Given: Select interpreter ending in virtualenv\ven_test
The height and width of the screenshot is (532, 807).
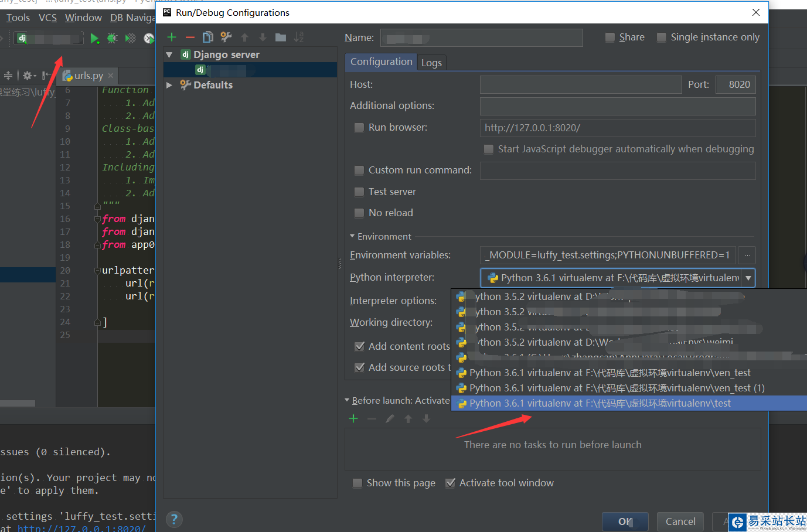Looking at the screenshot, I should [x=629, y=373].
